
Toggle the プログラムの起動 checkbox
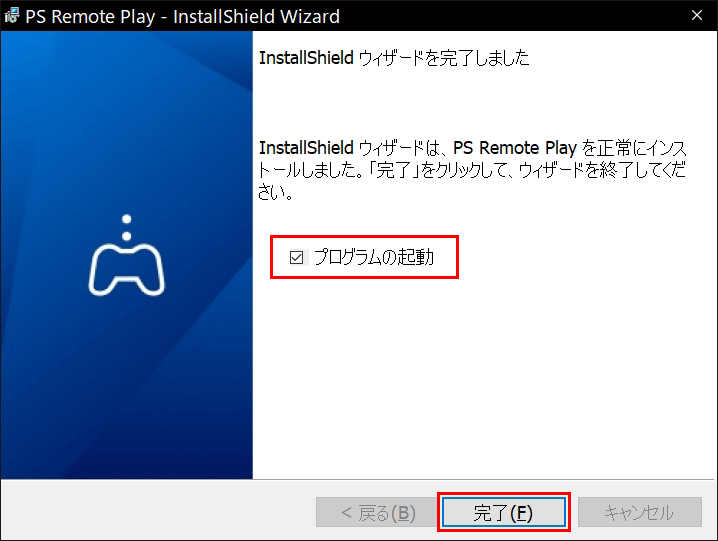pos(296,257)
